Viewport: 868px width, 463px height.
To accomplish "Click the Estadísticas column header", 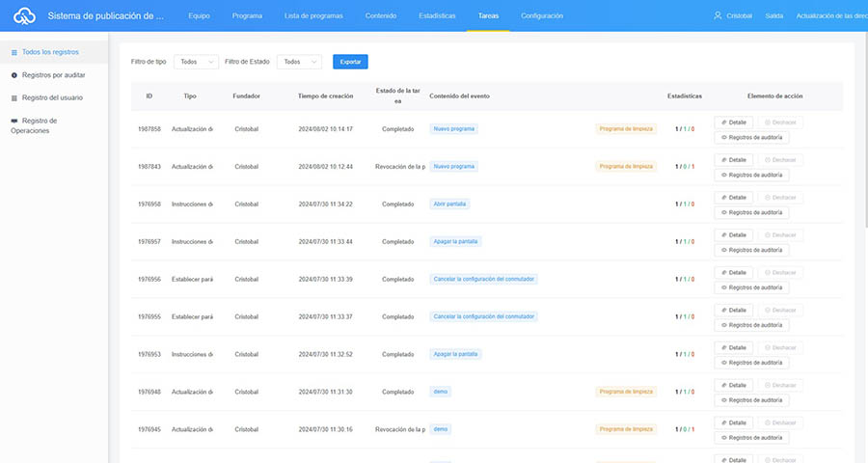I will [x=684, y=96].
